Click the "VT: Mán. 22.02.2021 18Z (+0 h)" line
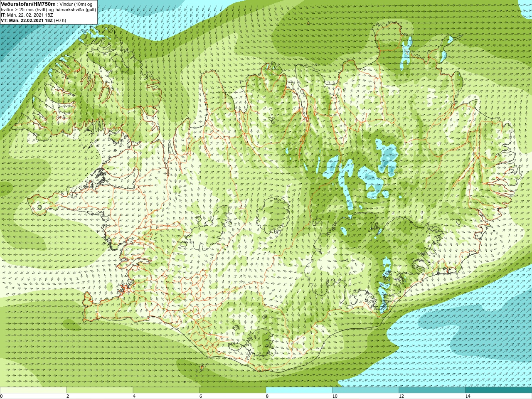The height and width of the screenshot is (399, 532). (33, 20)
